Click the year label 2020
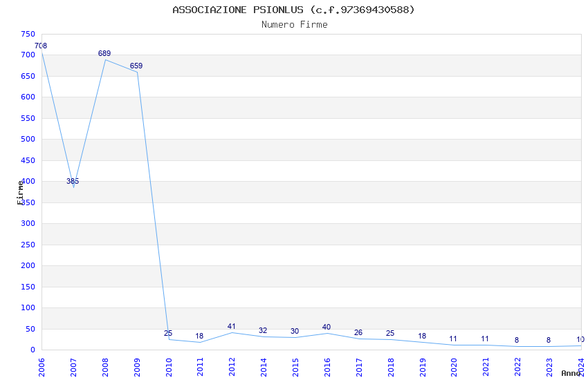 pos(454,368)
